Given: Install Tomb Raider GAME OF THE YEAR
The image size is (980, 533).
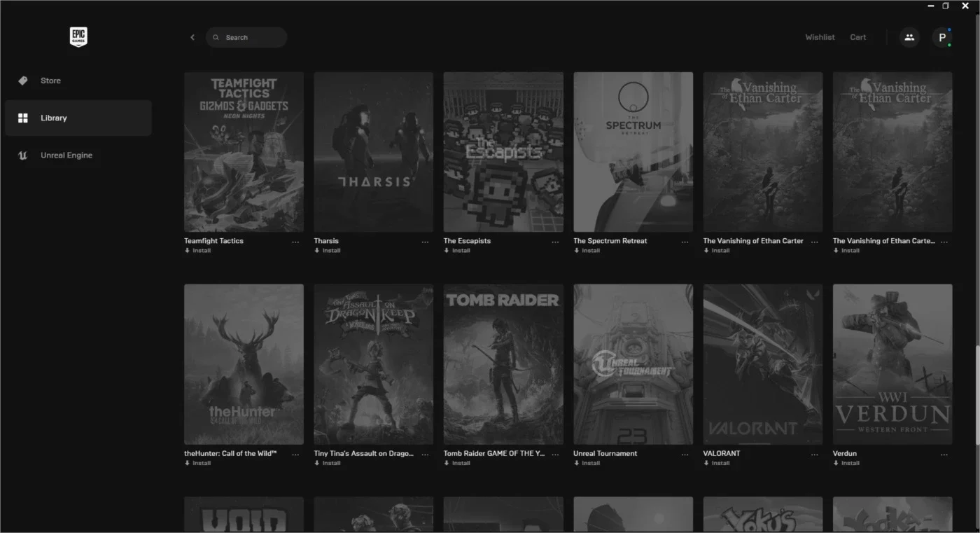Looking at the screenshot, I should coord(457,463).
